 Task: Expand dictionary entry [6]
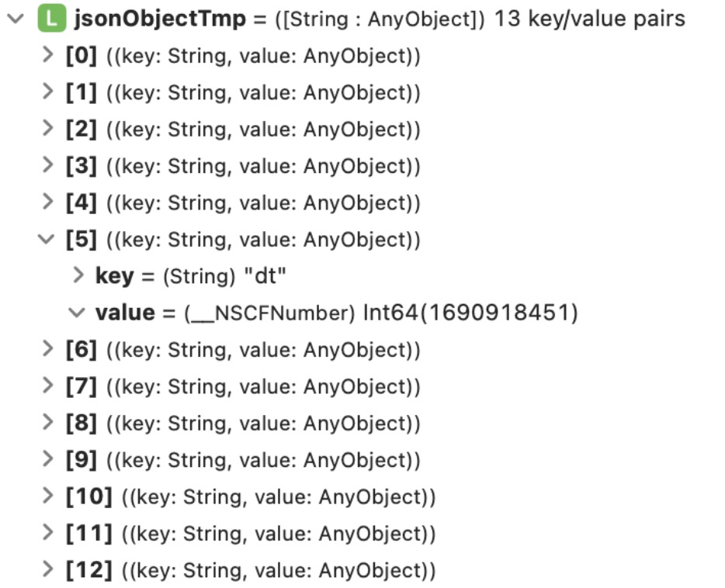(x=48, y=350)
